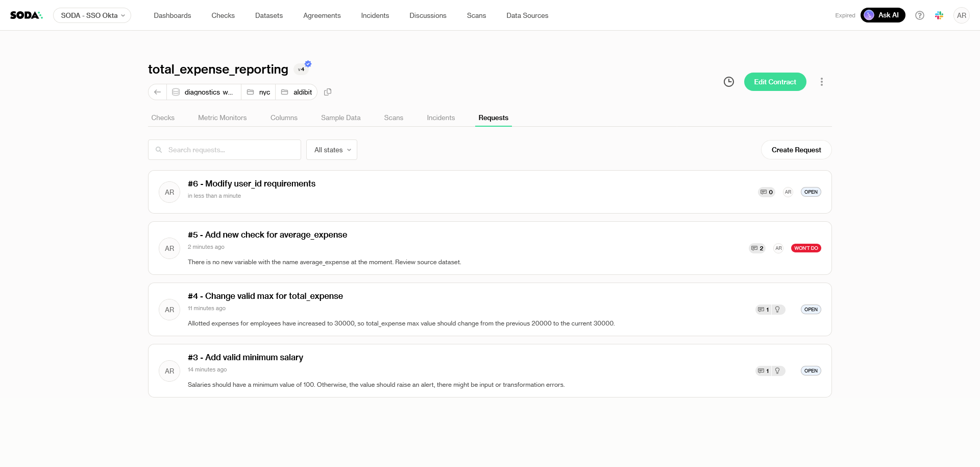Click the Create Request button
Image resolution: width=980 pixels, height=467 pixels.
[796, 150]
